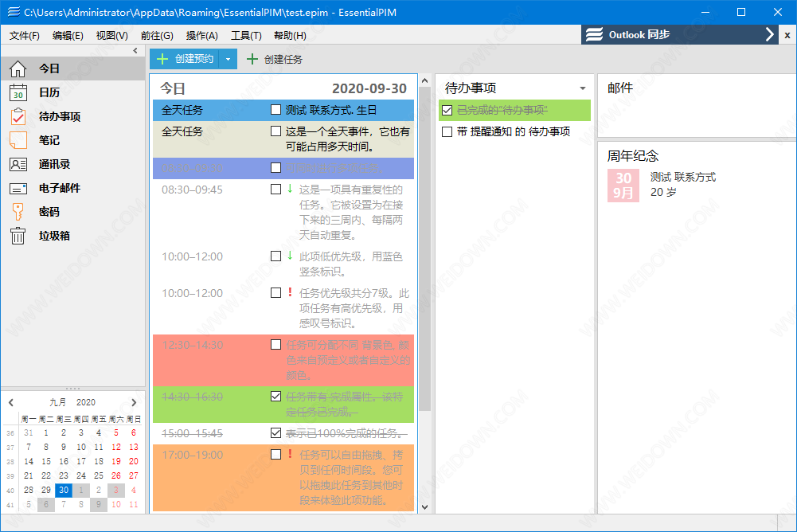Uncheck the 15:00–15:45 completed task
This screenshot has width=797, height=532.
tap(275, 432)
